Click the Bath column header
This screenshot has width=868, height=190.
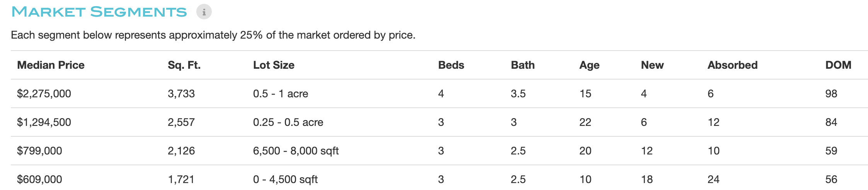coord(523,65)
